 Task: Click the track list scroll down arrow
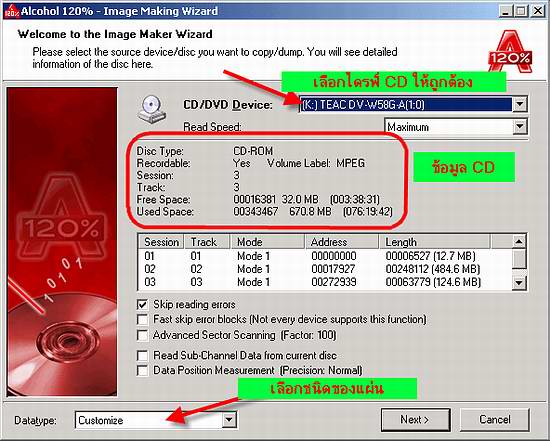click(519, 282)
